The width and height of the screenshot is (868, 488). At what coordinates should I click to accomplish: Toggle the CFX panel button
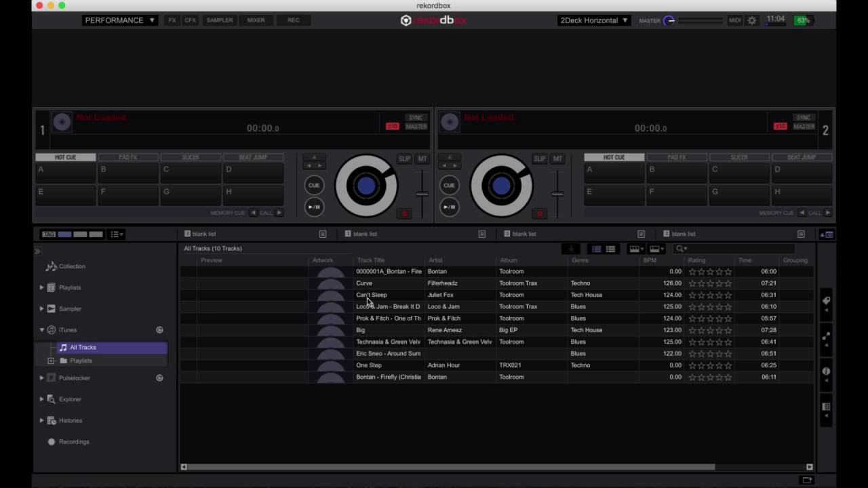coord(191,20)
